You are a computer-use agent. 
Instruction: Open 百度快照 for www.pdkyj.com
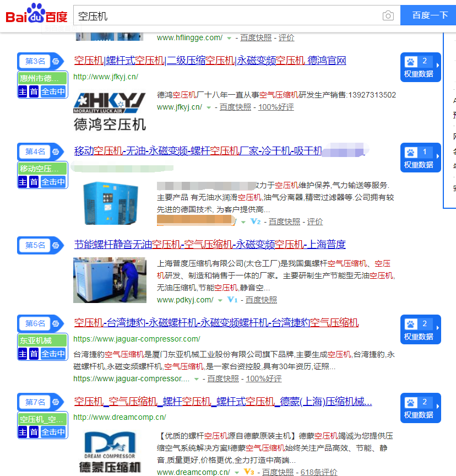pos(261,300)
